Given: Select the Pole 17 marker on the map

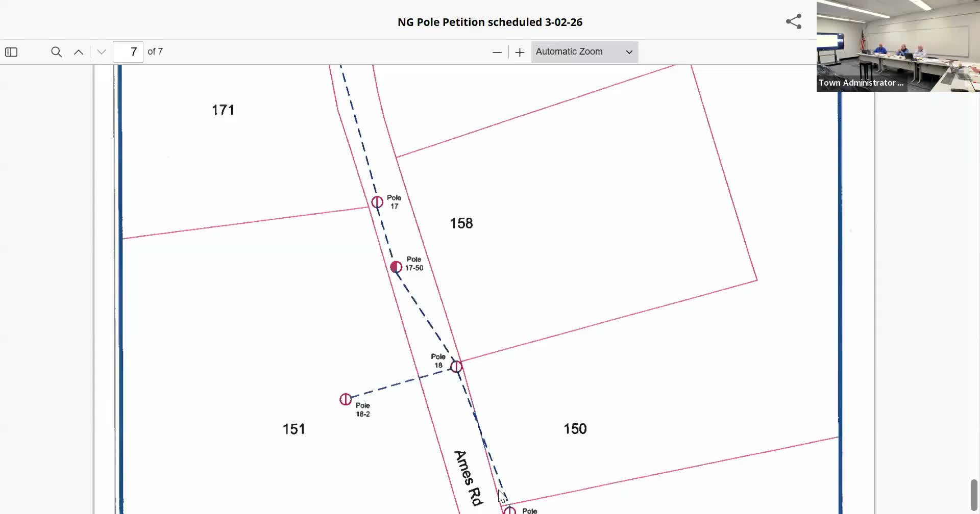Looking at the screenshot, I should 377,202.
